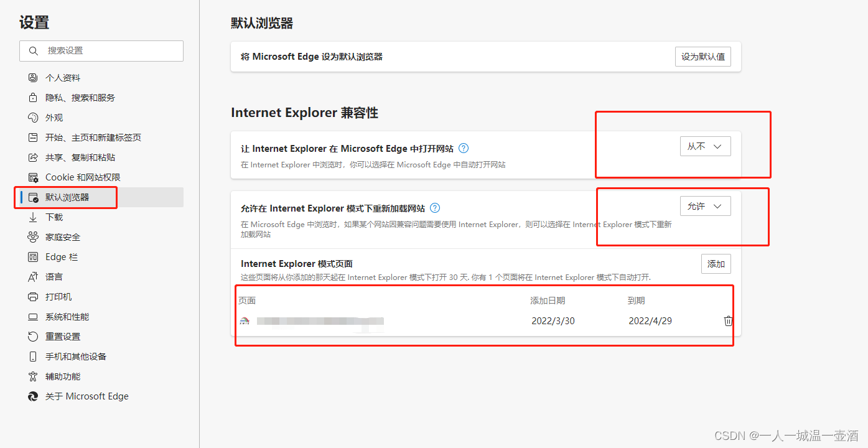Click the 到期 column header

636,301
